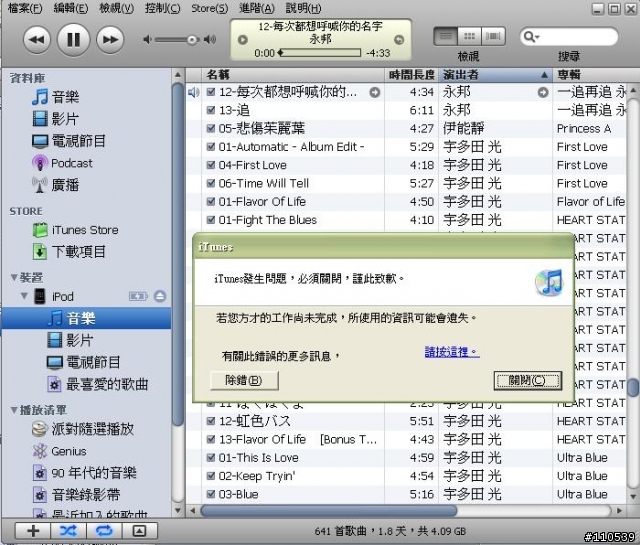Open the 進階(A) menu
Screen dimensions: 640x545
pyautogui.click(x=257, y=8)
